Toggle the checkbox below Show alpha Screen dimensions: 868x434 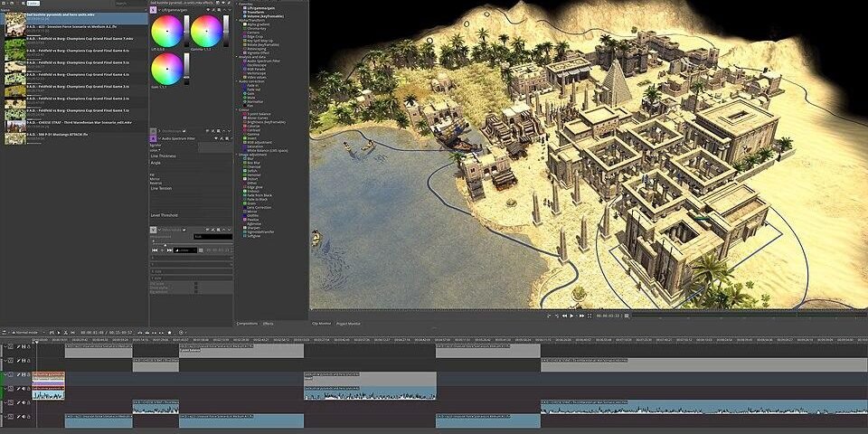coord(197,290)
